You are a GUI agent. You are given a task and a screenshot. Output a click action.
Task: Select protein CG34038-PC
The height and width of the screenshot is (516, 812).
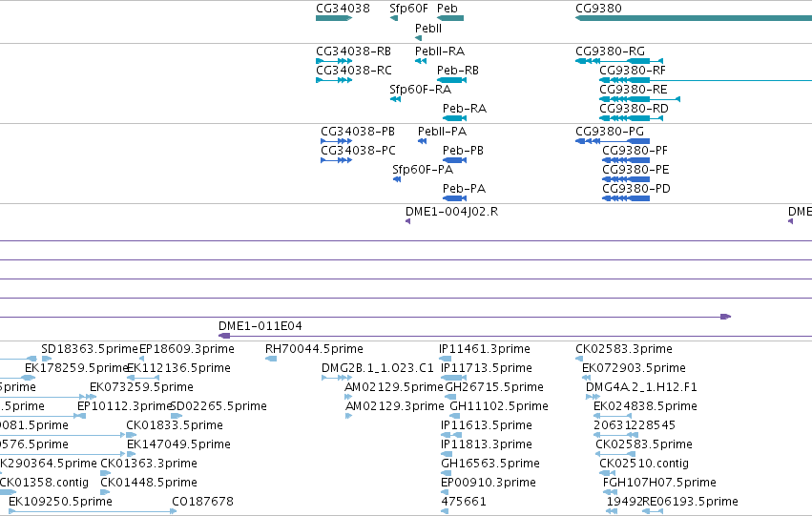pyautogui.click(x=358, y=151)
